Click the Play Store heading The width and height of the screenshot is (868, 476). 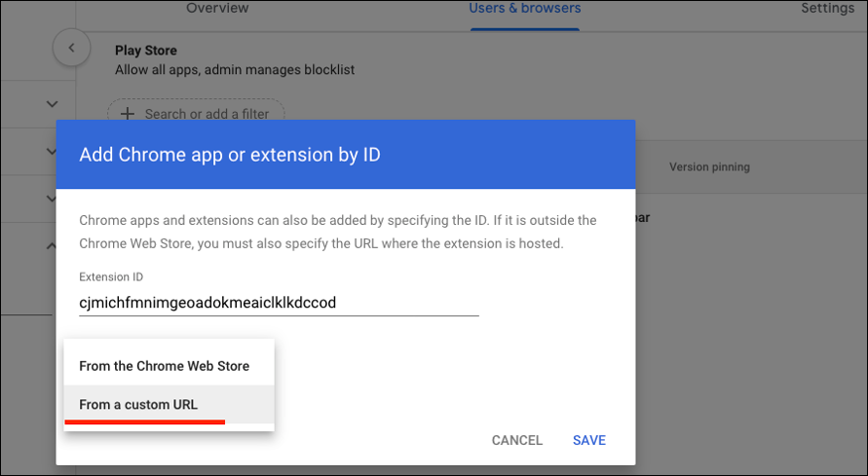tap(146, 51)
